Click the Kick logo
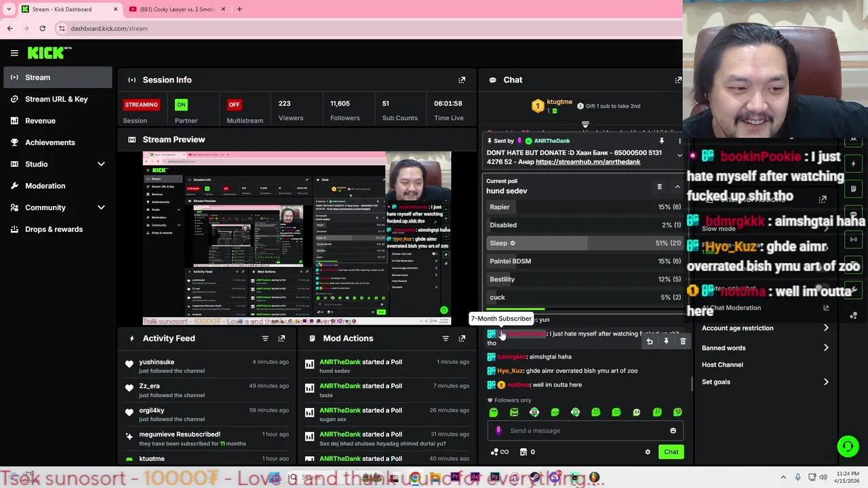Image resolution: width=868 pixels, height=488 pixels. 50,53
